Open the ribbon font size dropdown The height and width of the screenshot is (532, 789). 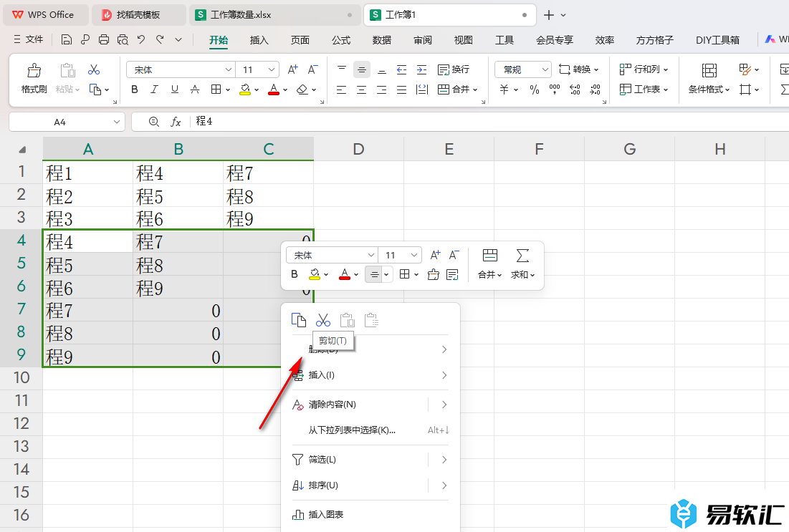[271, 70]
